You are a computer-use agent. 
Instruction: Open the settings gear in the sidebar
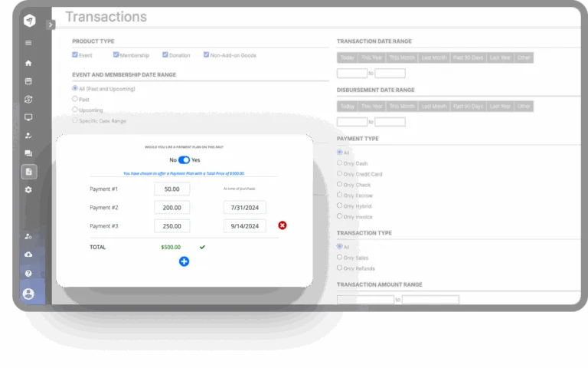(28, 189)
